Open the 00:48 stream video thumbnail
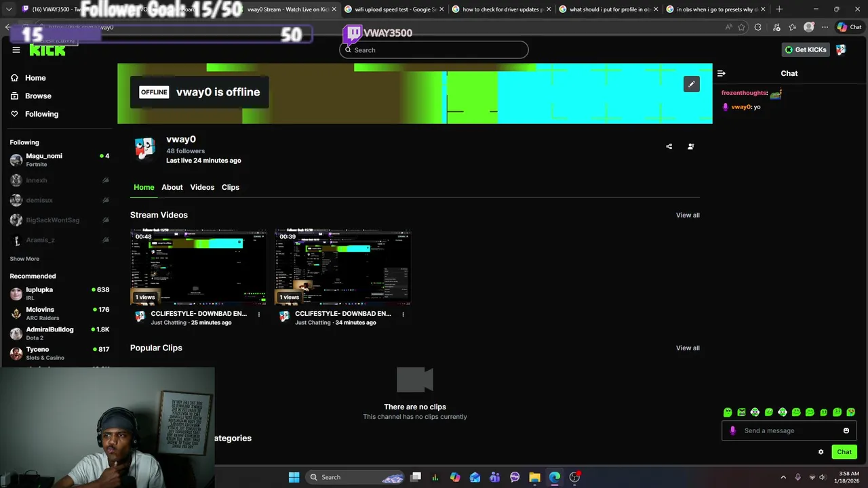This screenshot has width=868, height=488. 199,267
